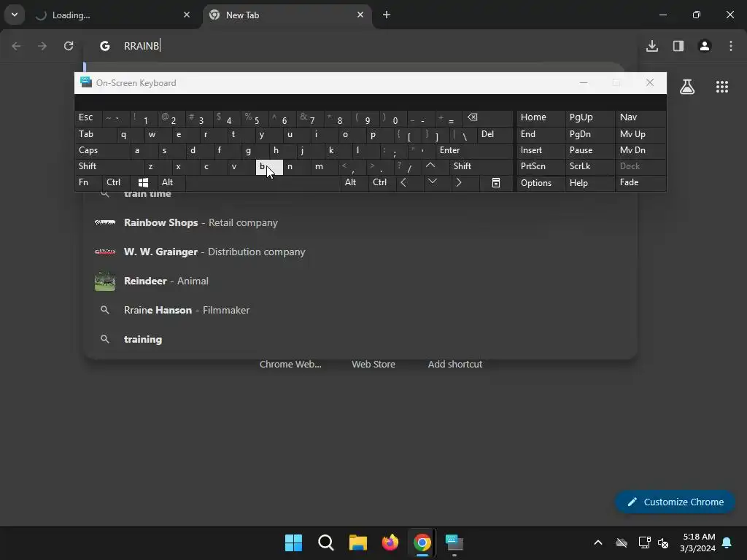Open Chrome three-dot menu

pos(731,46)
